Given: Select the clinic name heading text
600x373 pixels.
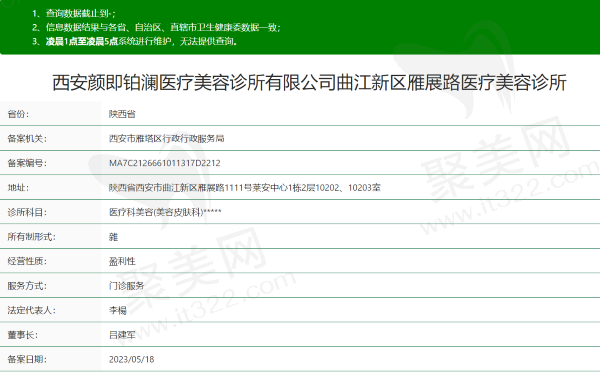Looking at the screenshot, I should click(309, 82).
